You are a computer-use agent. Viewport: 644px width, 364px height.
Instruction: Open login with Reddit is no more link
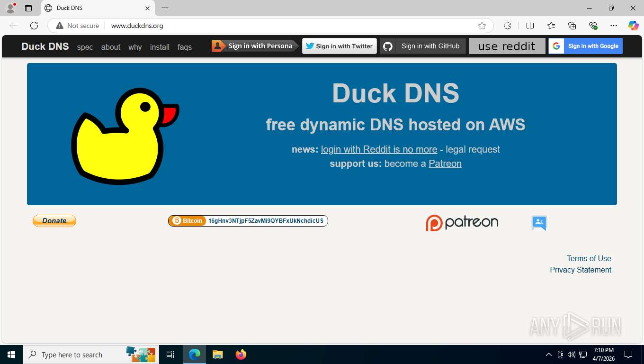coord(379,149)
